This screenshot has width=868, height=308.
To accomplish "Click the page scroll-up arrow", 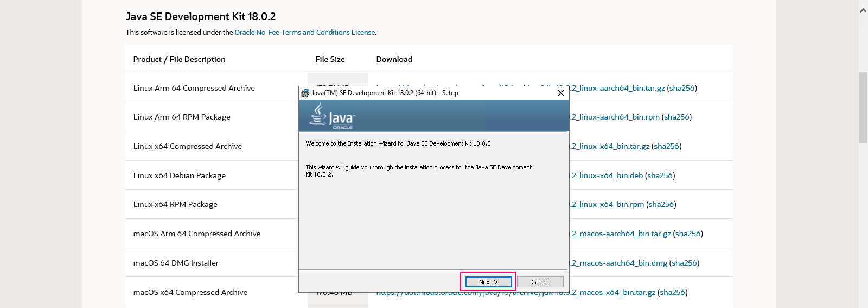I will point(863,10).
